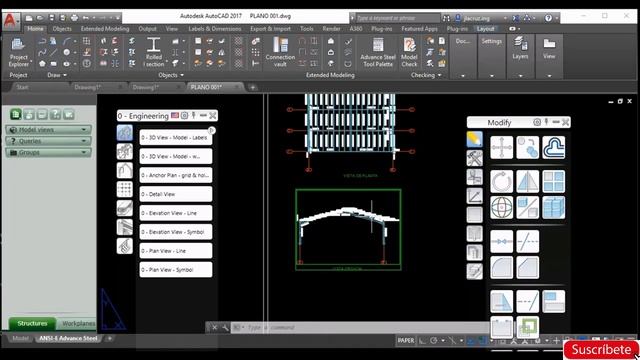This screenshot has width=640, height=360.
Task: Select the Array tool in Modify palette
Action: [553, 181]
